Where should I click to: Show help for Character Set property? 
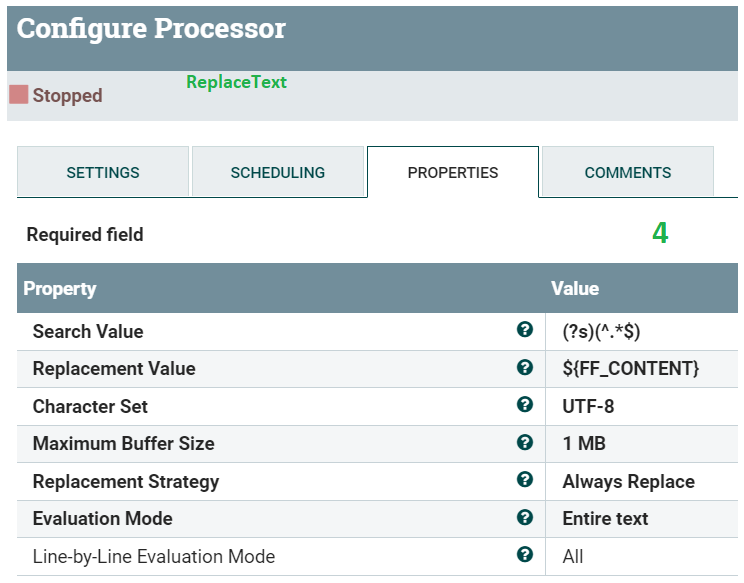[x=524, y=405]
